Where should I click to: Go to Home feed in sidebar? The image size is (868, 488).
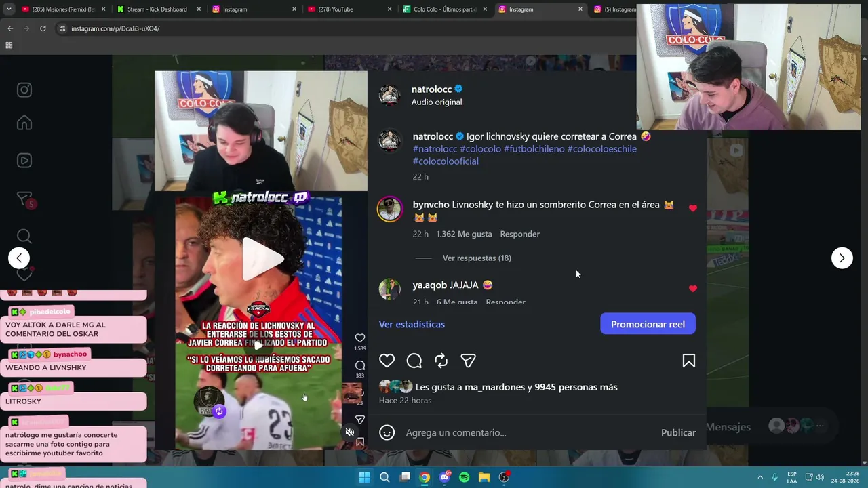pyautogui.click(x=24, y=123)
